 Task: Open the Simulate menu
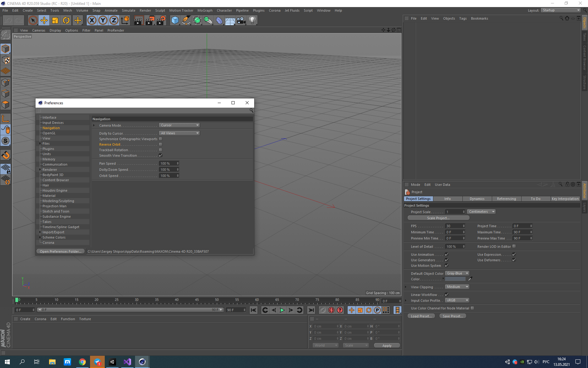click(x=128, y=10)
